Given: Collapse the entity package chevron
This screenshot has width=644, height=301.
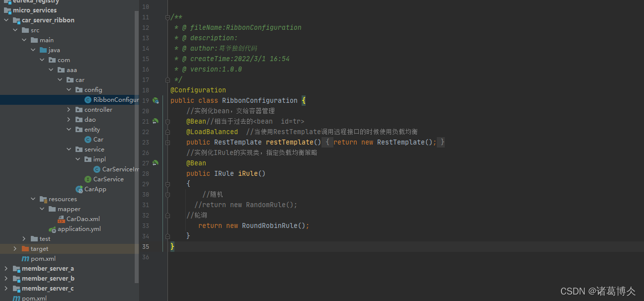Looking at the screenshot, I should [69, 130].
